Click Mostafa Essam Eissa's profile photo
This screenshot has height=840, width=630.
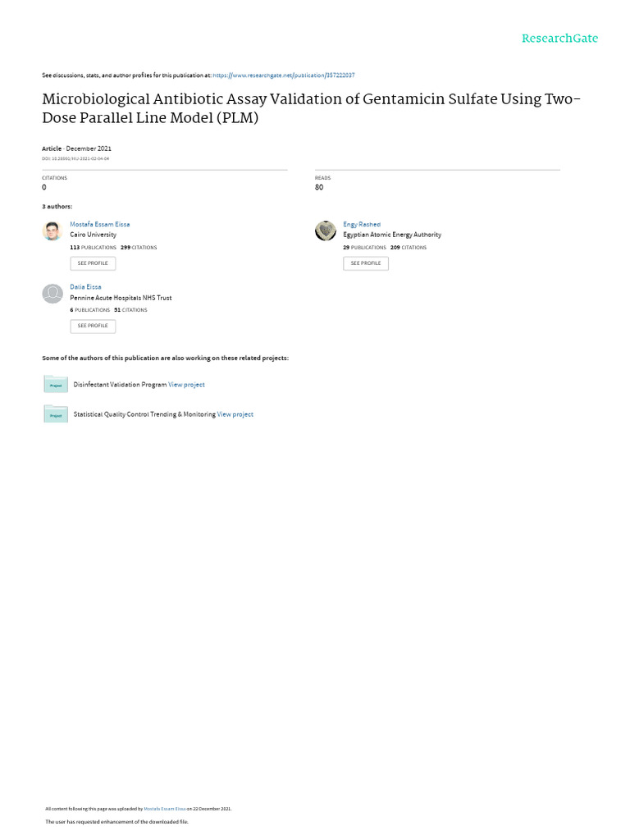[x=52, y=231]
